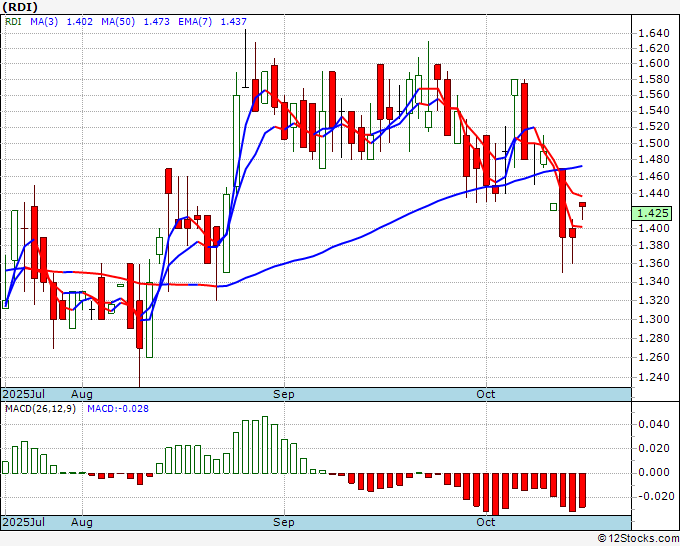
Task: Click the (RDI) chart title
Action: (20, 7)
